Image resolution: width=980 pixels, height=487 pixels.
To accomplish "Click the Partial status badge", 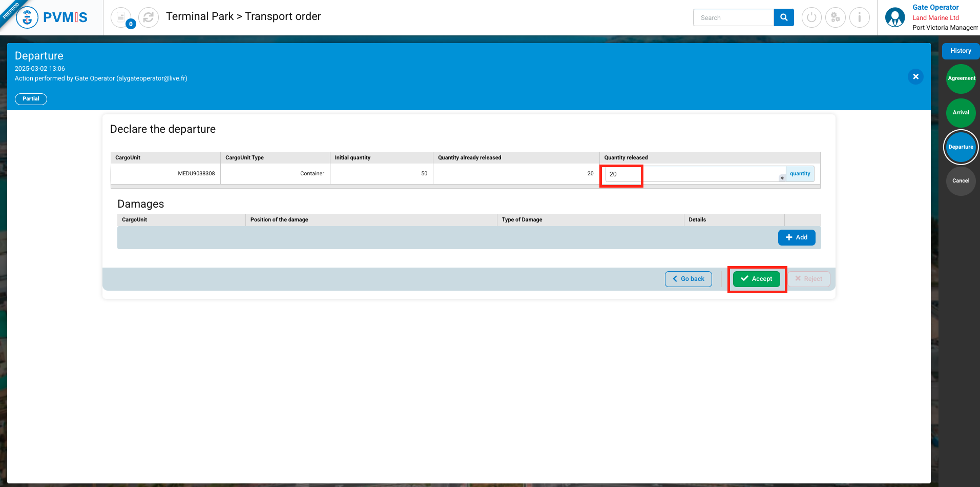I will tap(31, 99).
